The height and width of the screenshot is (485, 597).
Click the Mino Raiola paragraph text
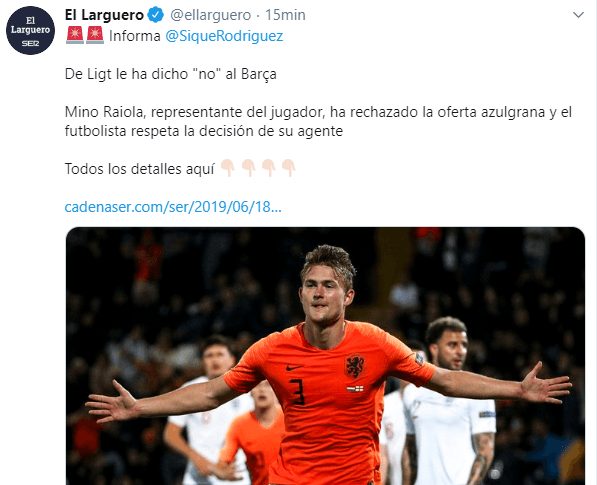pyautogui.click(x=318, y=121)
